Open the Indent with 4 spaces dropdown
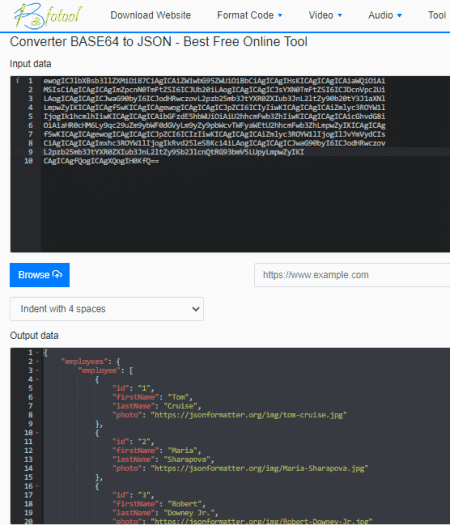The height and width of the screenshot is (525, 450). coord(106,309)
